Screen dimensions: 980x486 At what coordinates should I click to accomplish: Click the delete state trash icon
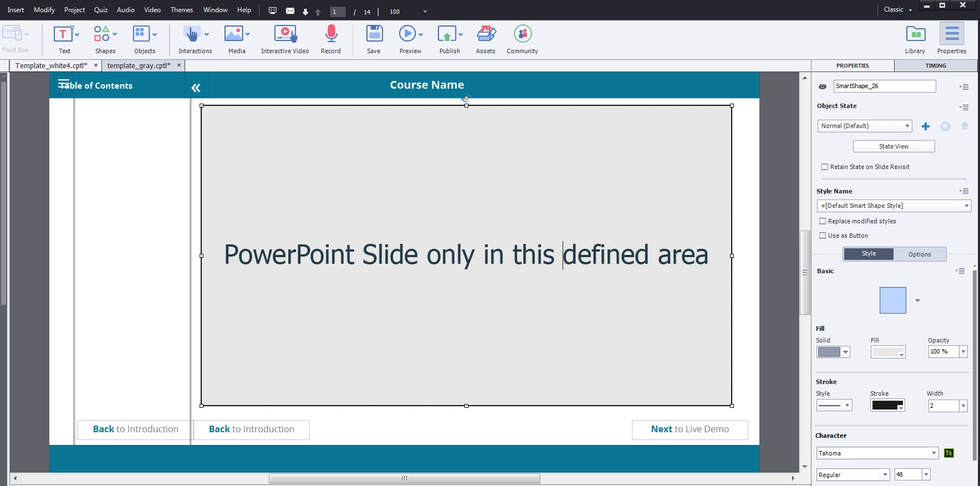tap(964, 126)
